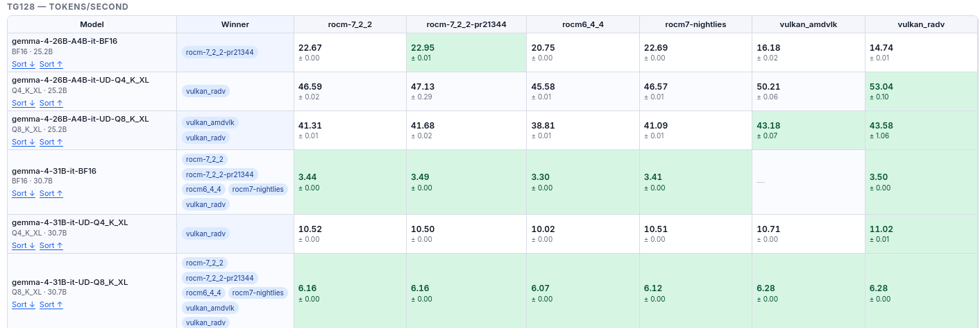Sort descending by gemma-4-26B-A4B-it-BF16 row
This screenshot has width=980, height=328.
(x=23, y=64)
